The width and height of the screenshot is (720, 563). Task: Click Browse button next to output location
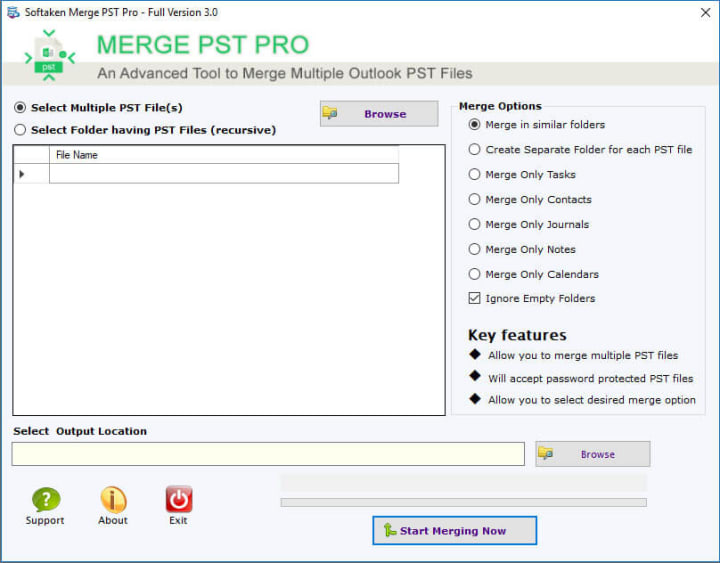click(593, 454)
